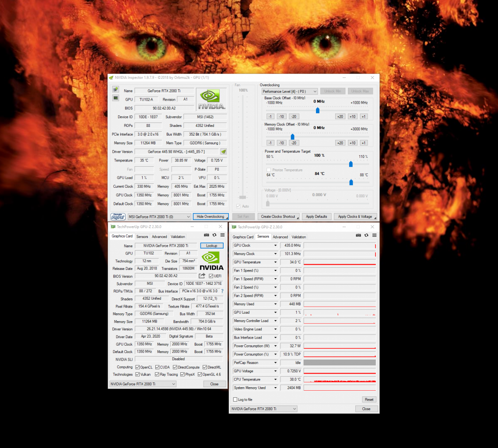
Task: Switch to Validation tab in right GPU-Z window
Action: pos(298,237)
